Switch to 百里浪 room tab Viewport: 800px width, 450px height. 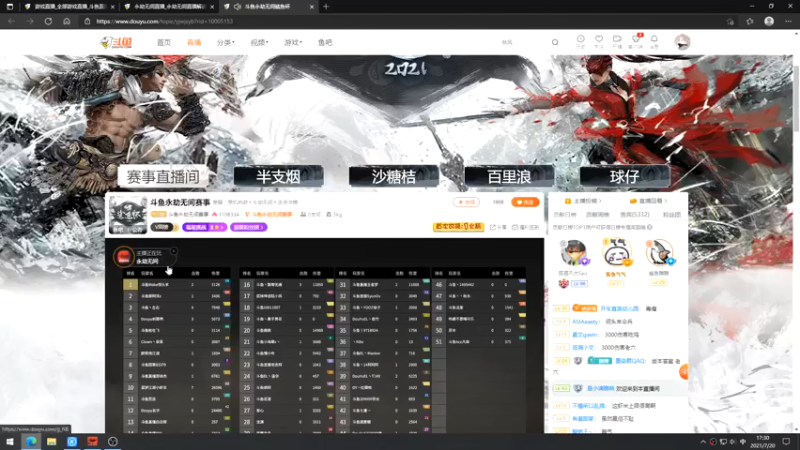(x=509, y=177)
